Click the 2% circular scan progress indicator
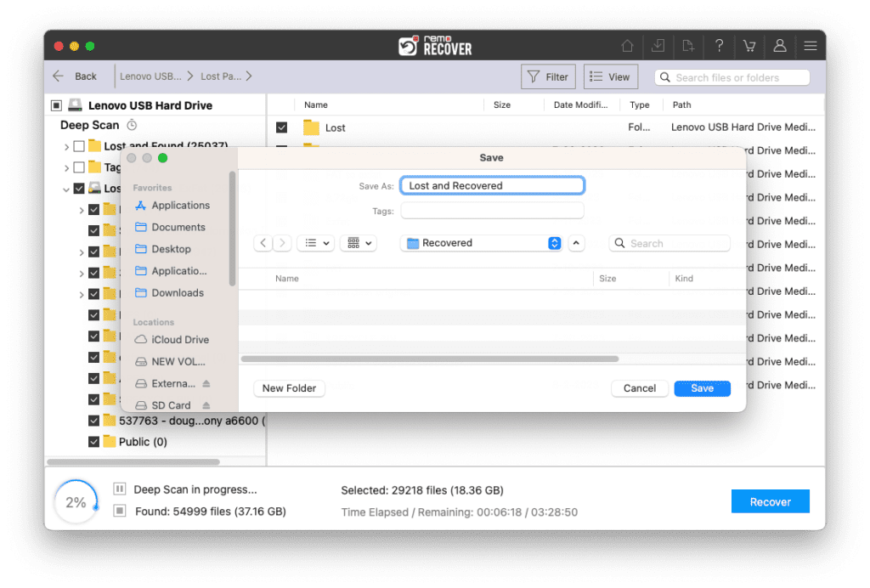 click(76, 502)
